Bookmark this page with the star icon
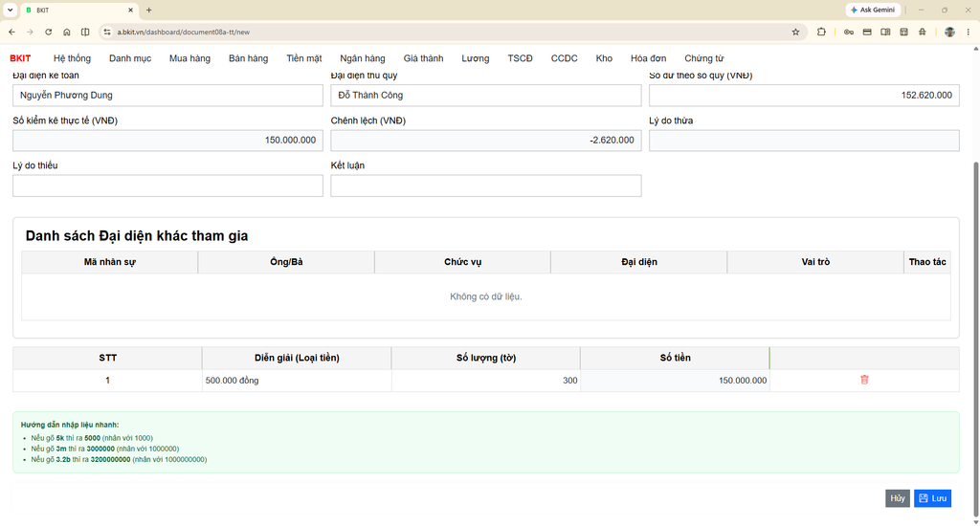The height and width of the screenshot is (526, 980). [795, 32]
